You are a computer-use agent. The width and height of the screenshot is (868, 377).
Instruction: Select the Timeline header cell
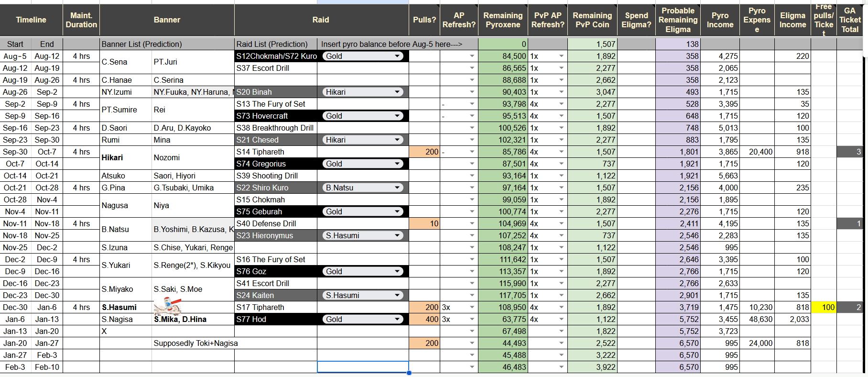31,20
